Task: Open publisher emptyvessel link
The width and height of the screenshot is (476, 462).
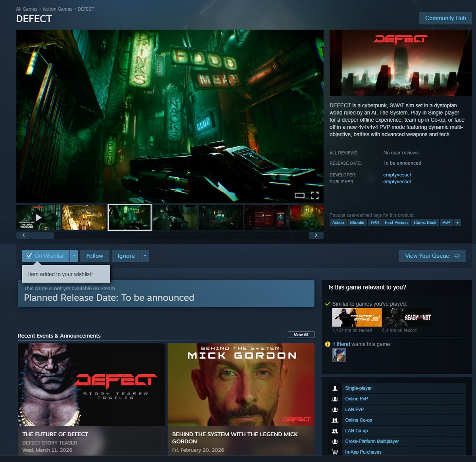Action: [x=397, y=182]
